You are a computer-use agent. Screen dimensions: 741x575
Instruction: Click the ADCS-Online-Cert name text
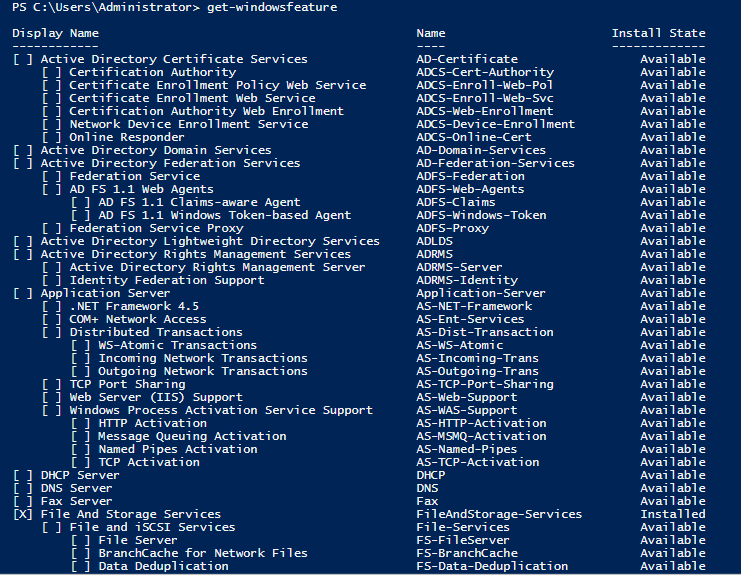coord(474,137)
